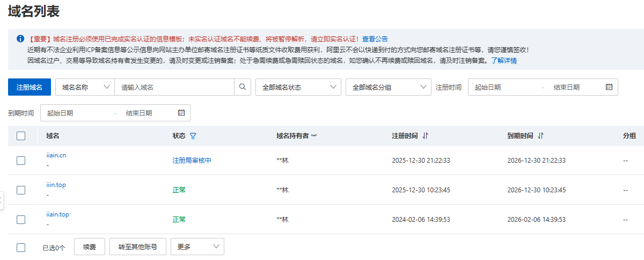Expand the 域名名称 search type dropdown
This screenshot has height=260, width=644.
point(85,87)
